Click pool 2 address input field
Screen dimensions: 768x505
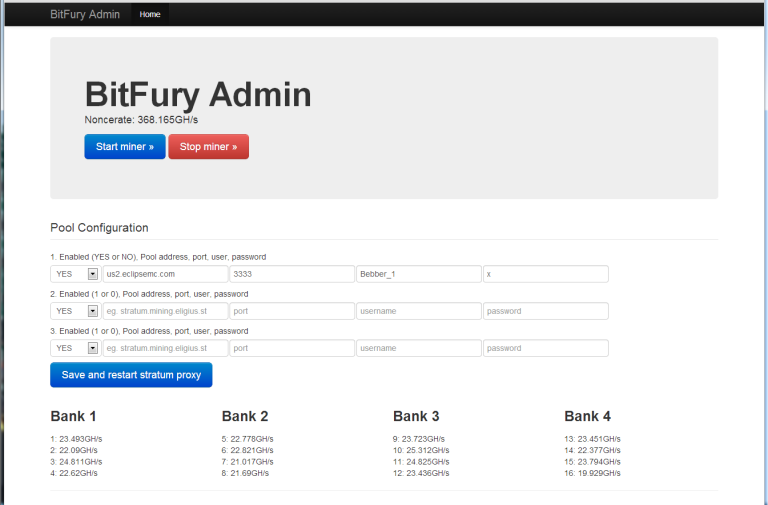point(165,311)
